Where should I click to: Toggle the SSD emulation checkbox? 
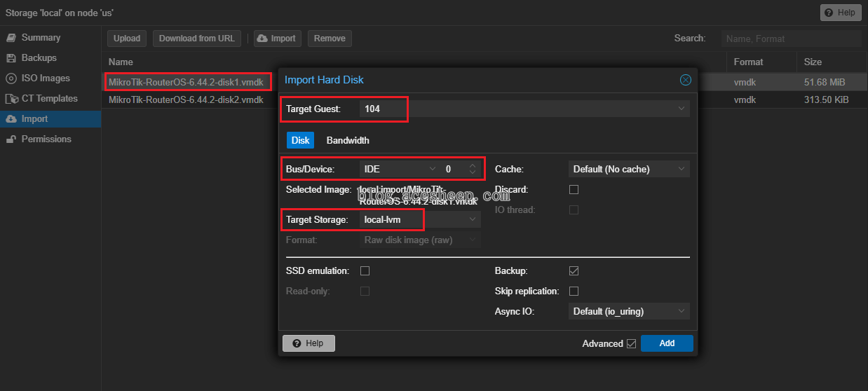click(x=365, y=270)
